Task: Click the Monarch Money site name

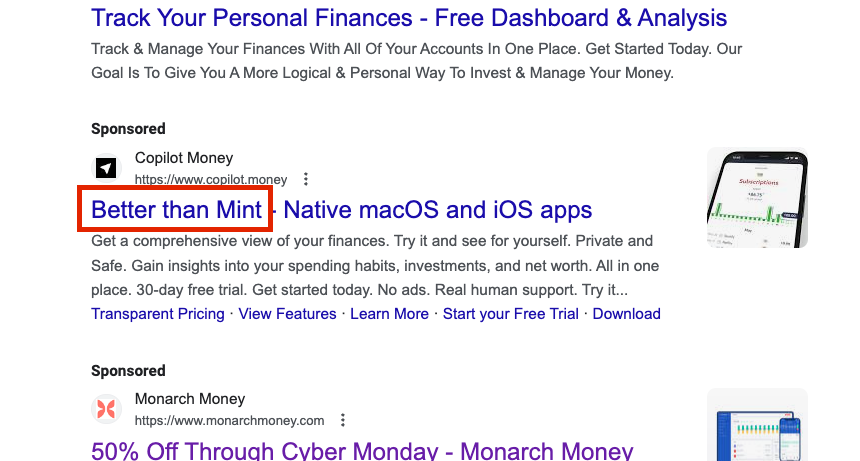Action: pyautogui.click(x=190, y=399)
